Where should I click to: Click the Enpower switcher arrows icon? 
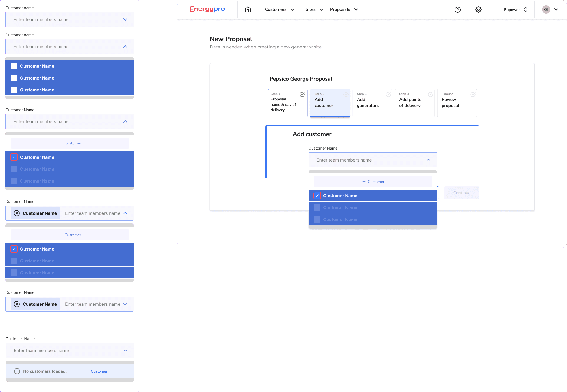pyautogui.click(x=526, y=10)
